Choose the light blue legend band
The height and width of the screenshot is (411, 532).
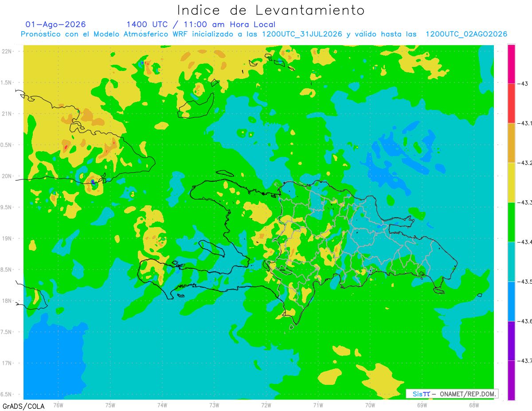click(x=511, y=301)
